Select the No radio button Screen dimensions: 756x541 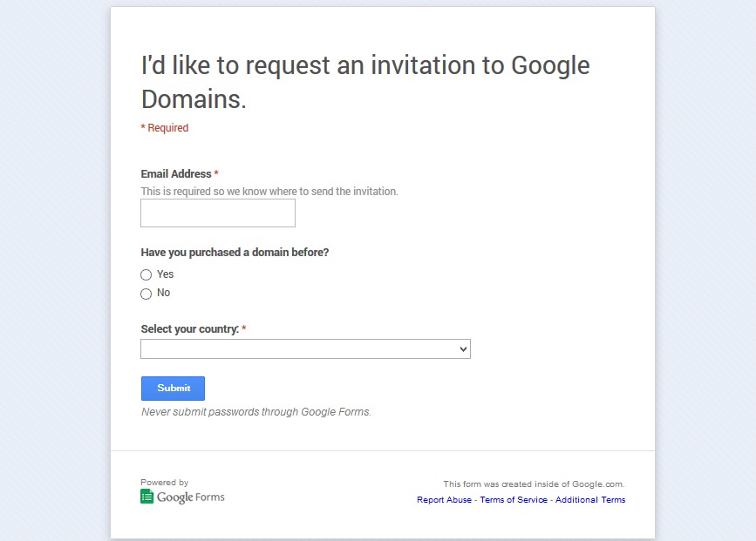pyautogui.click(x=146, y=294)
